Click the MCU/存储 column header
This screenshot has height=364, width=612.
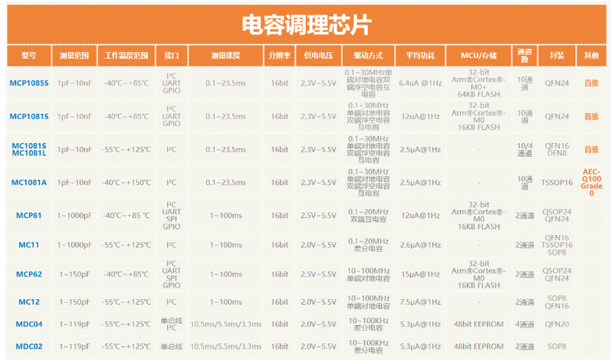click(479, 56)
